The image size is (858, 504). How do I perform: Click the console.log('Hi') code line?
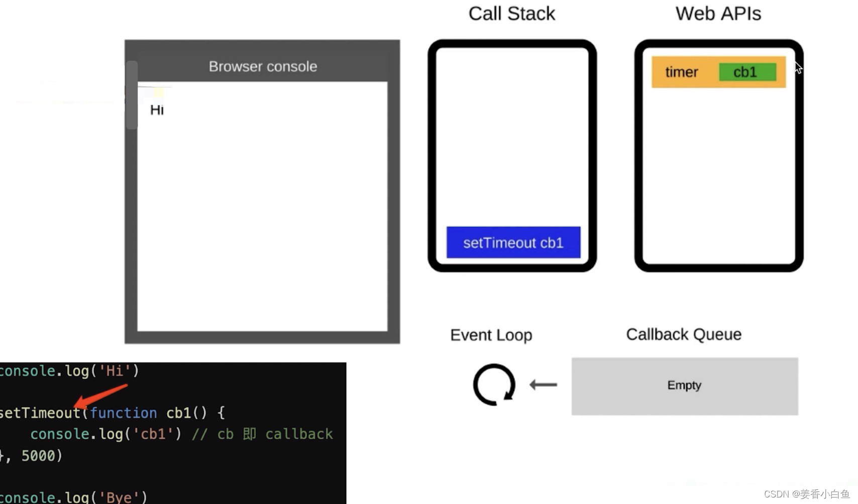click(x=69, y=371)
